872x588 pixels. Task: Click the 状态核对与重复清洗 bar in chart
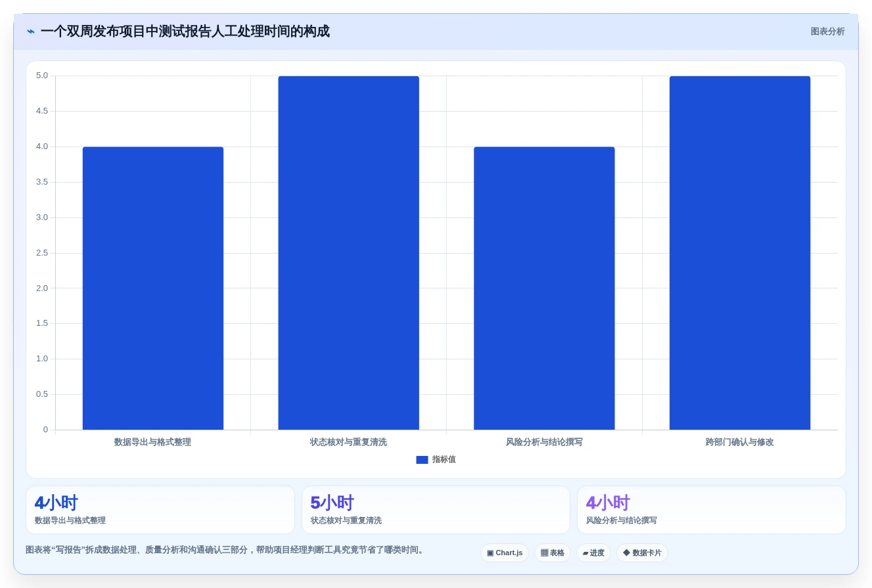coord(348,253)
